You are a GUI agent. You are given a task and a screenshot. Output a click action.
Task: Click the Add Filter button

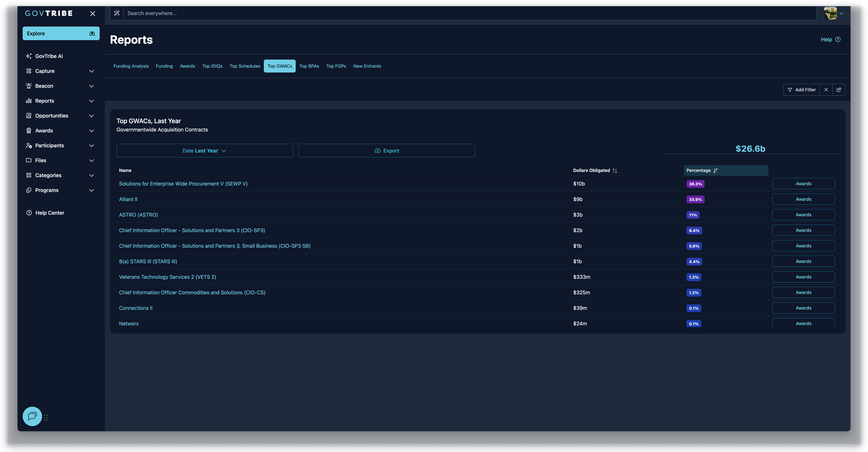point(801,90)
